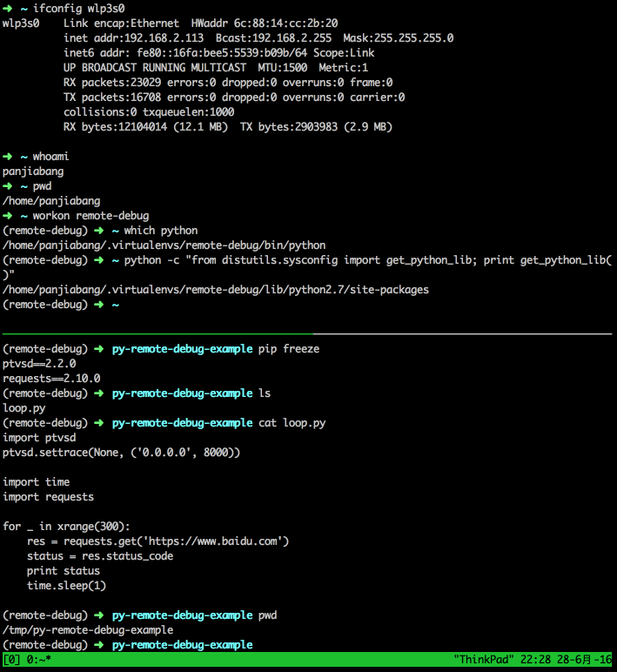
Task: Click the Bcast:192.168.2.255 value
Action: tap(274, 38)
